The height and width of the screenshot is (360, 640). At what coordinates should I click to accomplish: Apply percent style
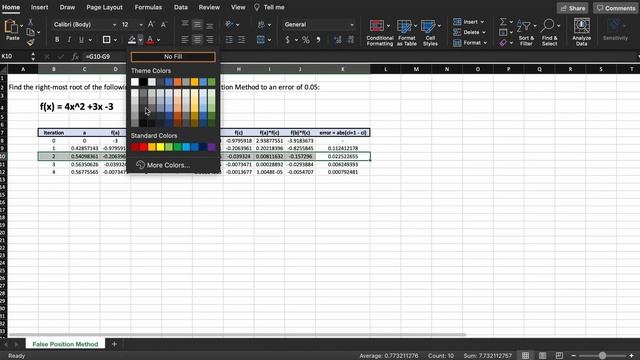[306, 40]
